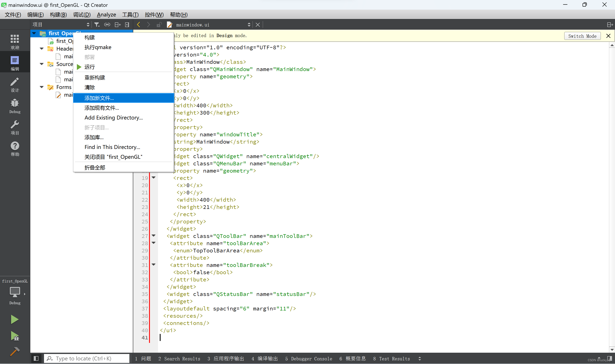The width and height of the screenshot is (615, 364).
Task: Toggle the left sidebar visibility
Action: coord(36,358)
